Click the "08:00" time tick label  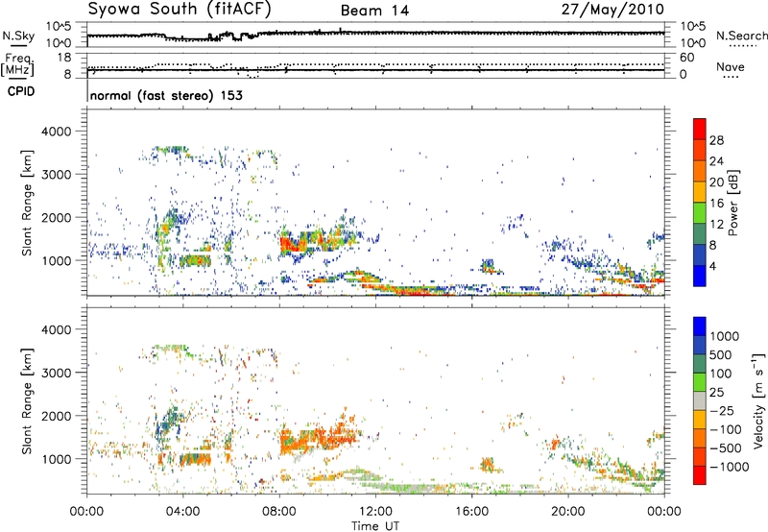click(279, 512)
